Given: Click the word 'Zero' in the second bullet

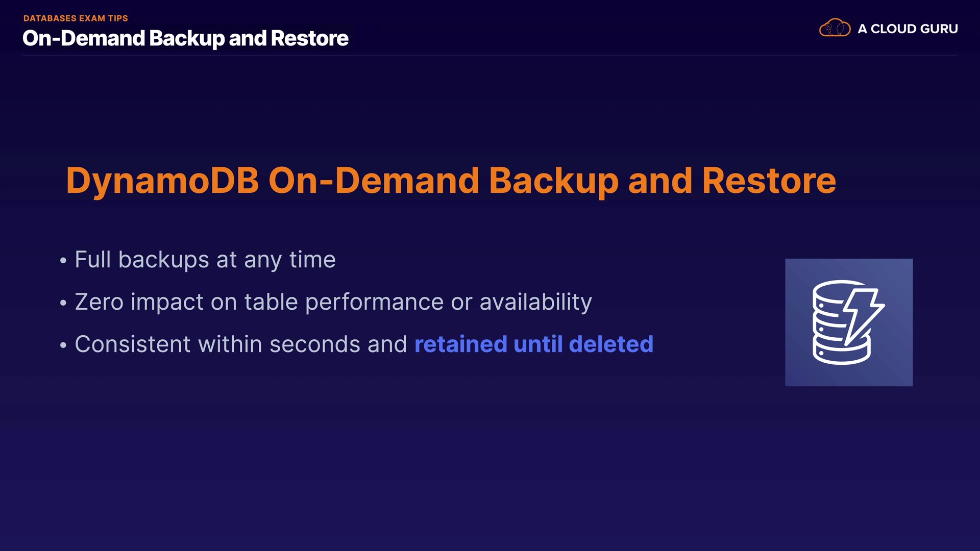Looking at the screenshot, I should coord(99,302).
